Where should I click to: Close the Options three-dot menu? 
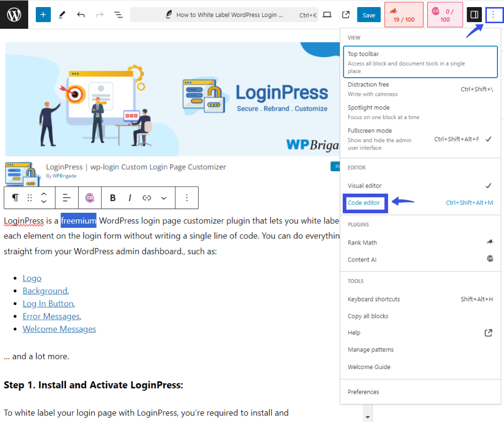(493, 15)
